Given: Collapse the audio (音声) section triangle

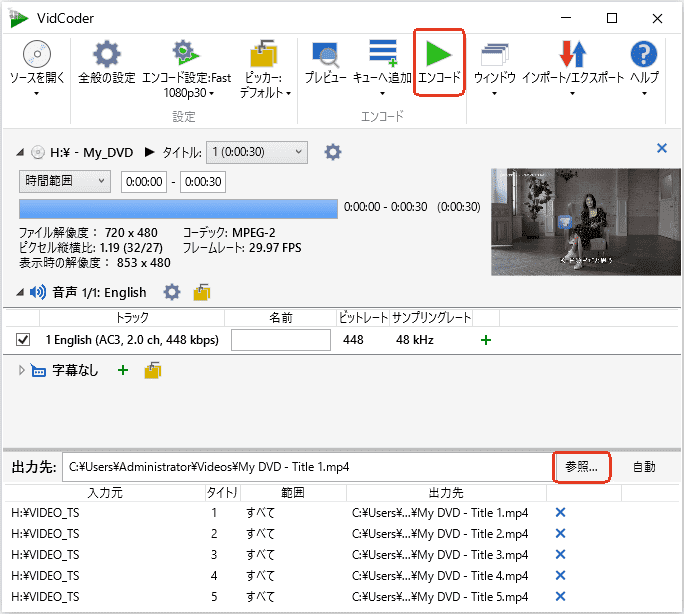Looking at the screenshot, I should (x=20, y=292).
